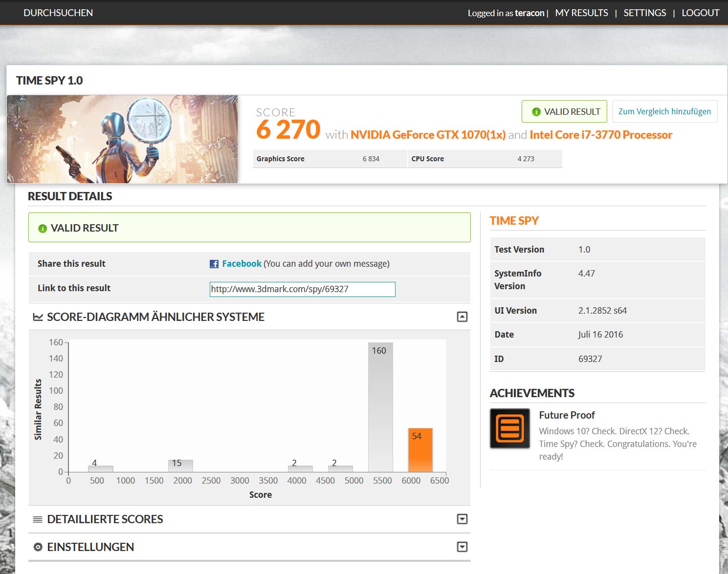Image resolution: width=728 pixels, height=574 pixels.
Task: Click the small bar labeled 4
Action: pyautogui.click(x=101, y=468)
